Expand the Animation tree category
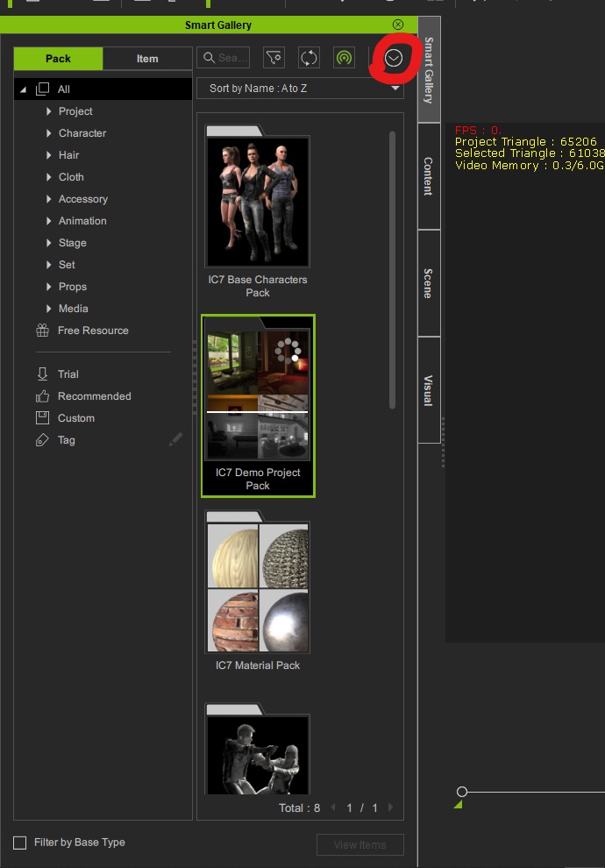605x868 pixels. pyautogui.click(x=49, y=221)
